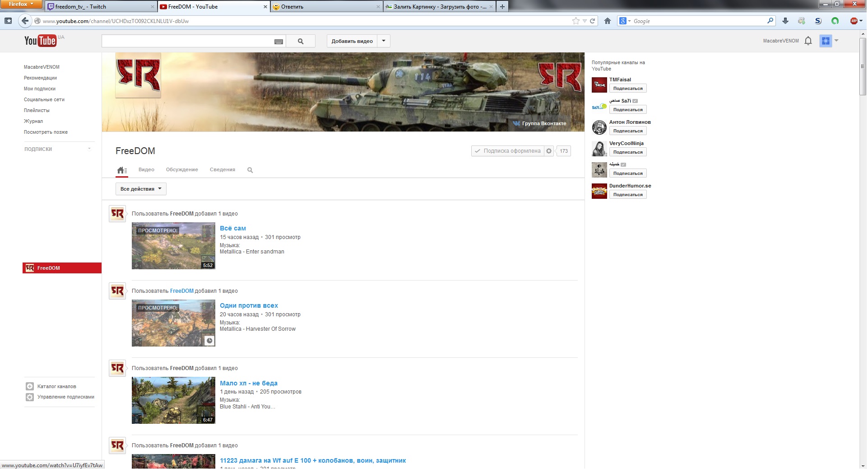Subscribe to TMFaisal channel
Screen dimensions: 868x469
point(628,89)
